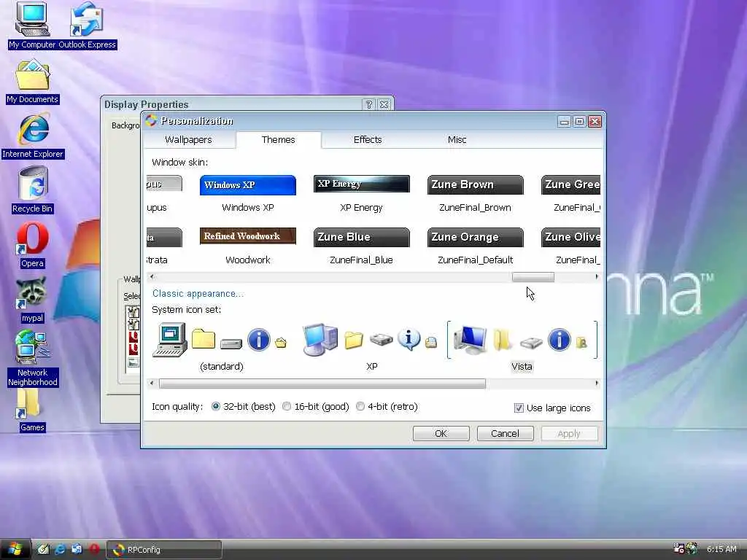Click the Apply button

pos(569,433)
